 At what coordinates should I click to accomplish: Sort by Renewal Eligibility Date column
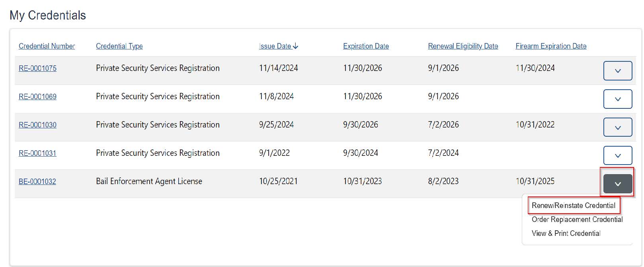pyautogui.click(x=463, y=46)
